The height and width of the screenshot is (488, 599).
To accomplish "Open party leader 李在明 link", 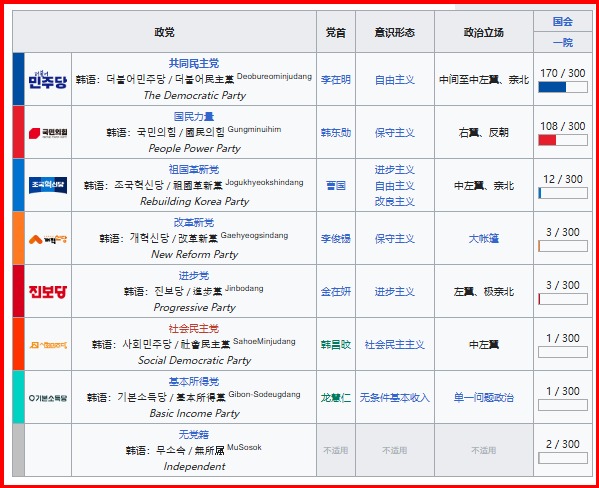I will (x=336, y=79).
